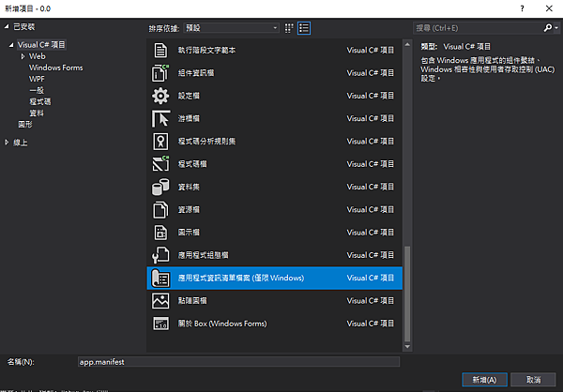563x392 pixels.
Task: Select the 資料集 row text
Action: click(x=189, y=187)
